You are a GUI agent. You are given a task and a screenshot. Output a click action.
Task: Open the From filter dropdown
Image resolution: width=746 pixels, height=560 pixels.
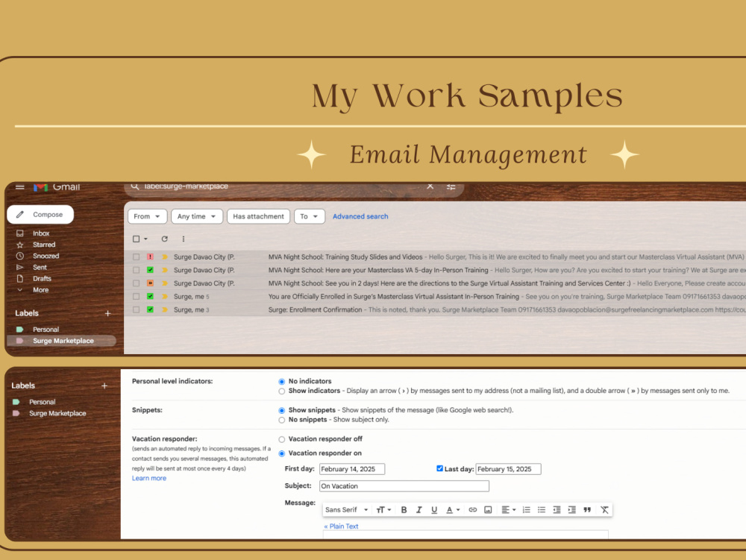(147, 216)
